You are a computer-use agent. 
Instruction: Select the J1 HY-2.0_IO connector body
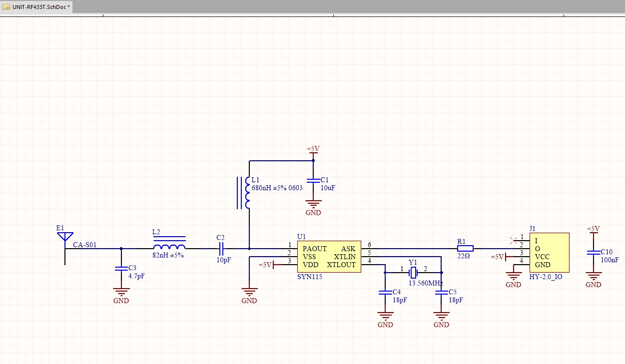(549, 253)
